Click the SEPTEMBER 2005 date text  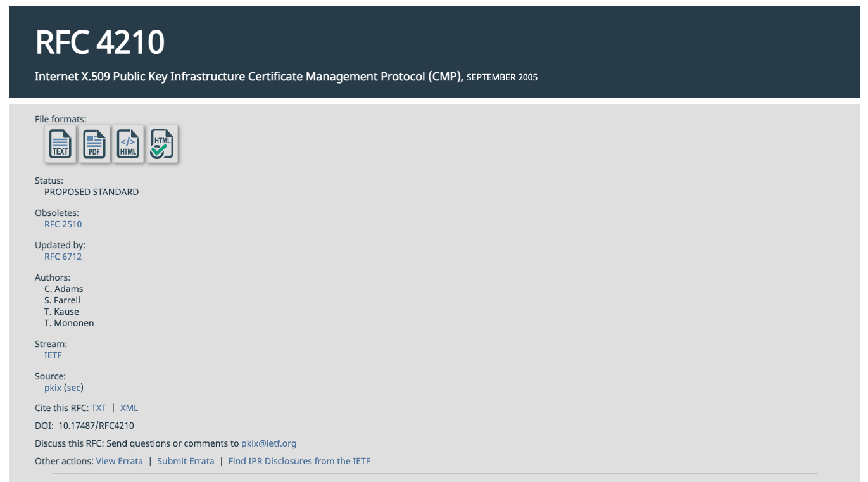[x=502, y=77]
